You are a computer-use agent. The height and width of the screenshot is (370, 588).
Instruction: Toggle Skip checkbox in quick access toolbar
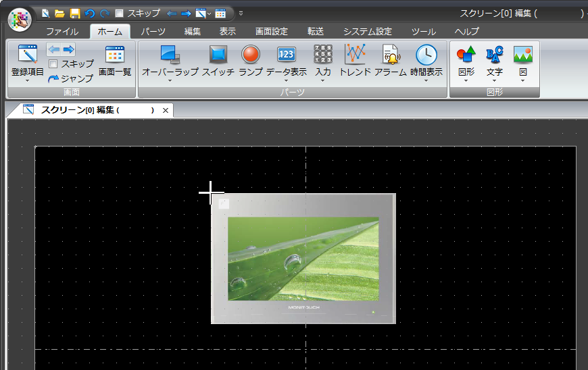click(x=120, y=13)
